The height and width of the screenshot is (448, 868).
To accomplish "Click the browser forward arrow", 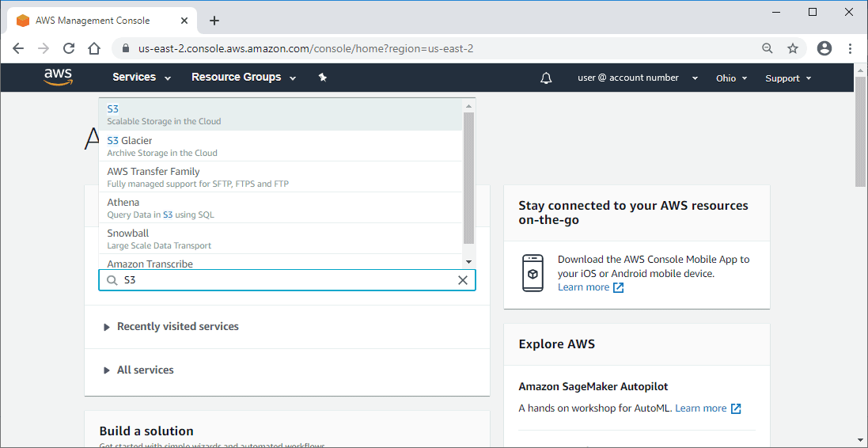I will (x=44, y=49).
